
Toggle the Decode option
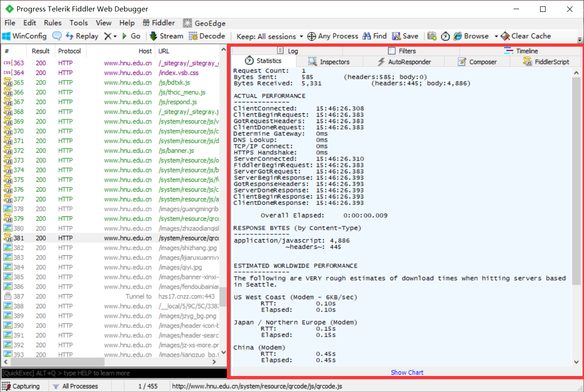[x=207, y=36]
